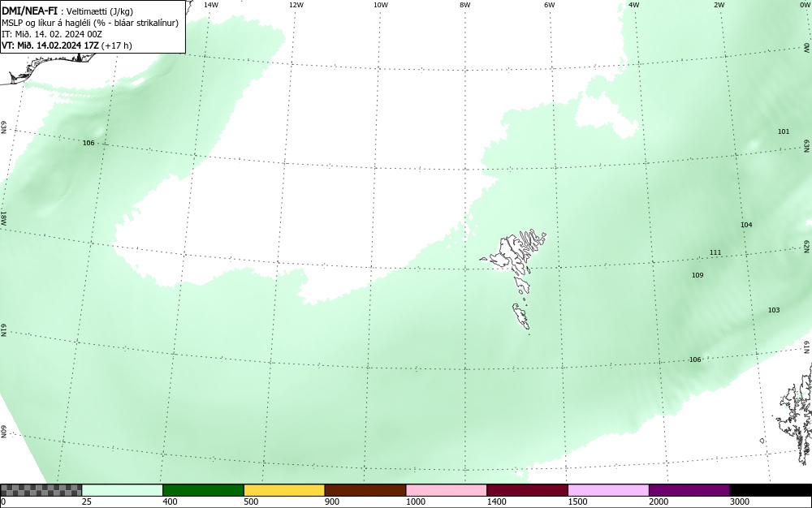812x508 pixels.
Task: Click the '4W' longitude label
Action: (x=634, y=5)
